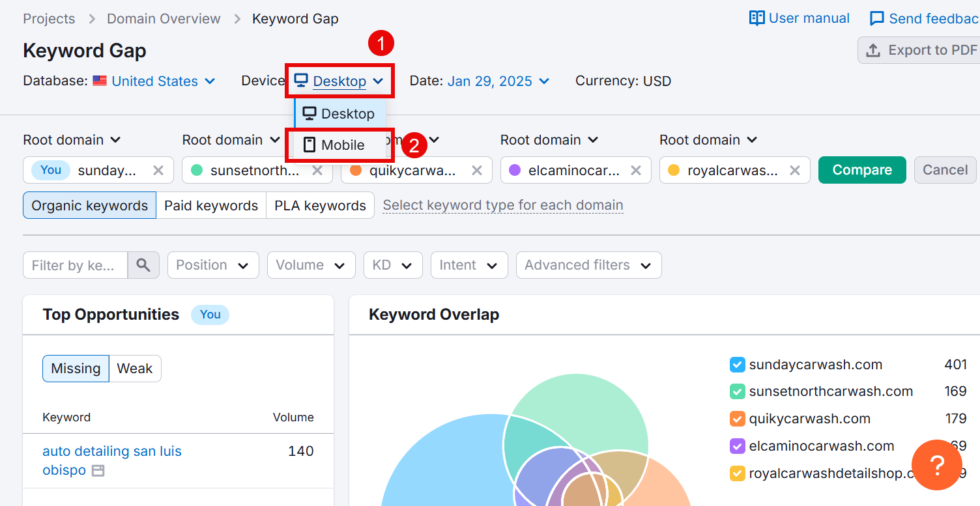Uncheck elcaminocarwash.com in overlap legend
Image resolution: width=980 pixels, height=506 pixels.
point(737,446)
